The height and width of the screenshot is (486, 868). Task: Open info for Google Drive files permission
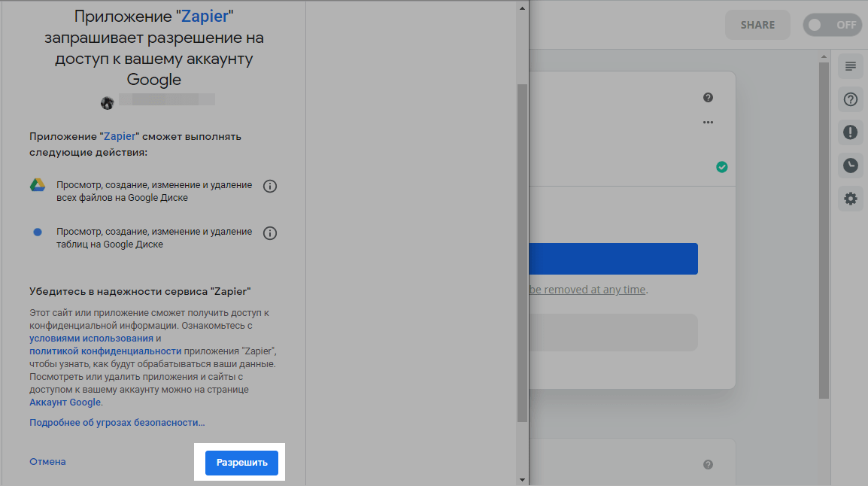270,187
